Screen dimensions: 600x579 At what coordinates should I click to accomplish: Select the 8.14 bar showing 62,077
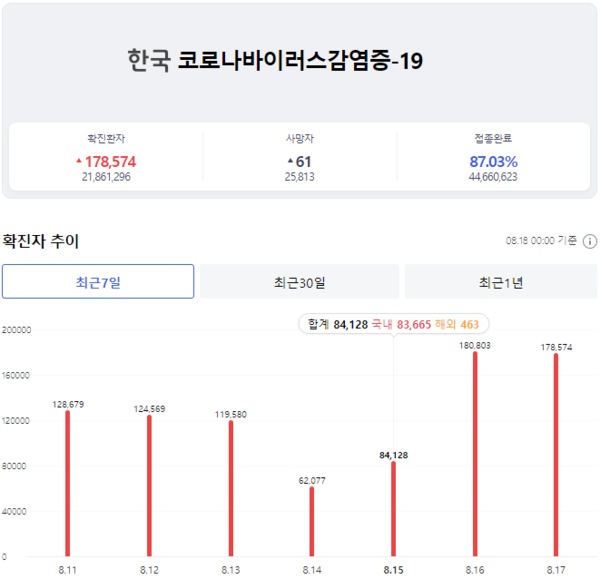coord(312,521)
